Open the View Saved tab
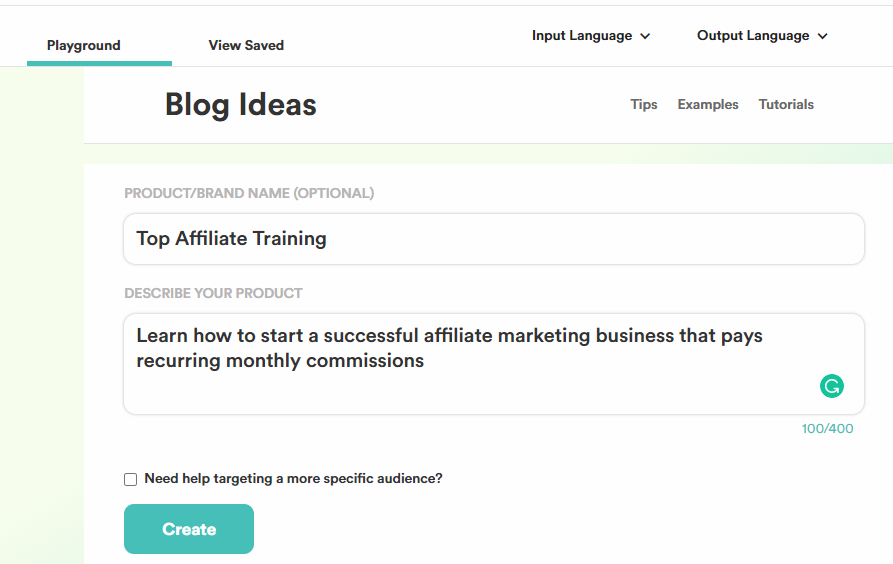Screen dimensions: 893x564 pyautogui.click(x=246, y=45)
